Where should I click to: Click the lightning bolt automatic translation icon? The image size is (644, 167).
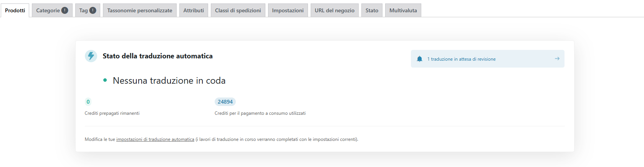(x=91, y=56)
